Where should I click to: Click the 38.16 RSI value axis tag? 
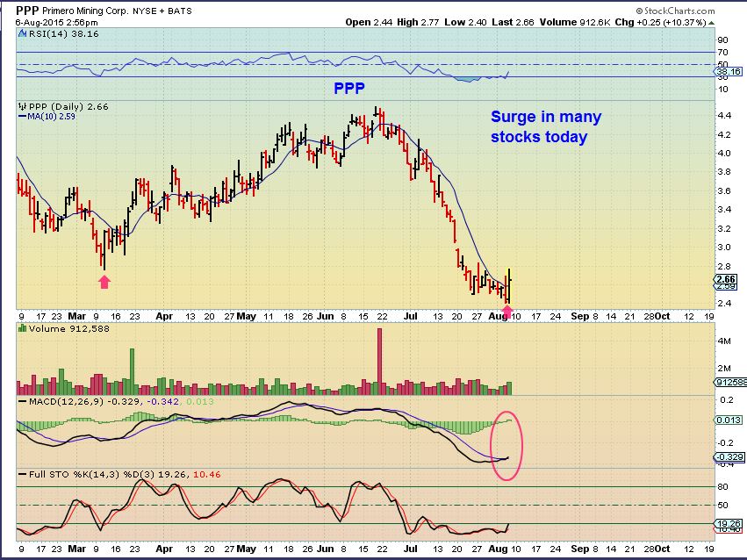[x=729, y=71]
